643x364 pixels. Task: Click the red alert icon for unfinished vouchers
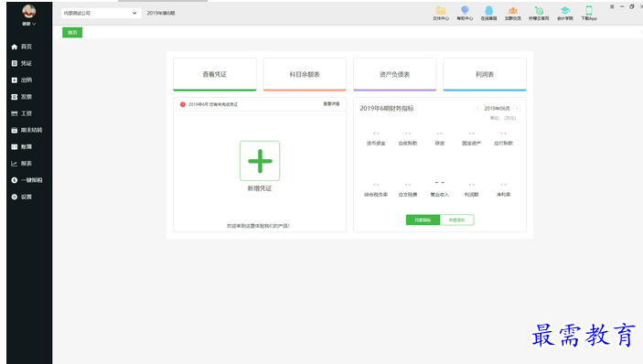183,104
